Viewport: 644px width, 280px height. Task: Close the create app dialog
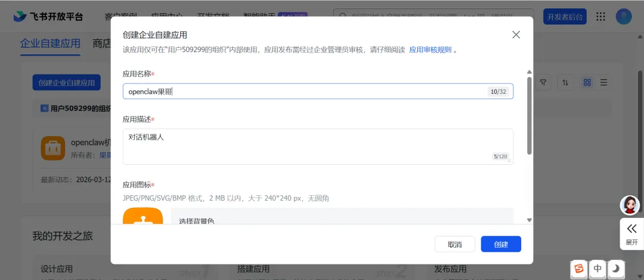tap(516, 35)
